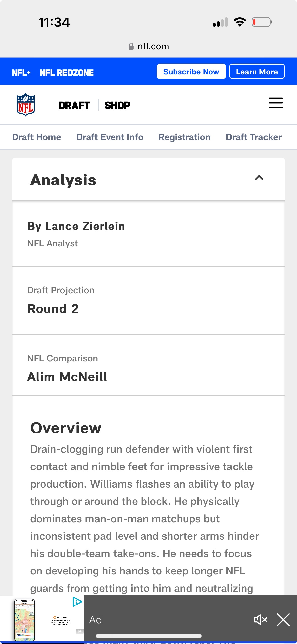Screen dimensions: 297x644
Task: Unmute the ad video sound
Action: tap(260, 620)
